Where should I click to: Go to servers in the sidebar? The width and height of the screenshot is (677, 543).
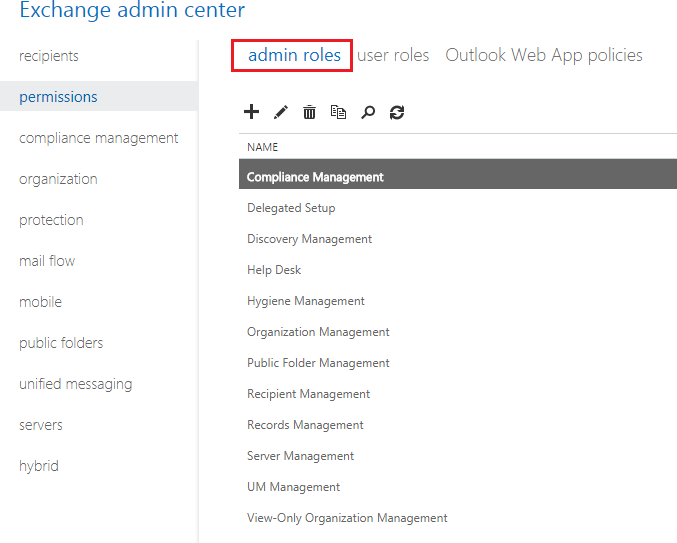41,425
